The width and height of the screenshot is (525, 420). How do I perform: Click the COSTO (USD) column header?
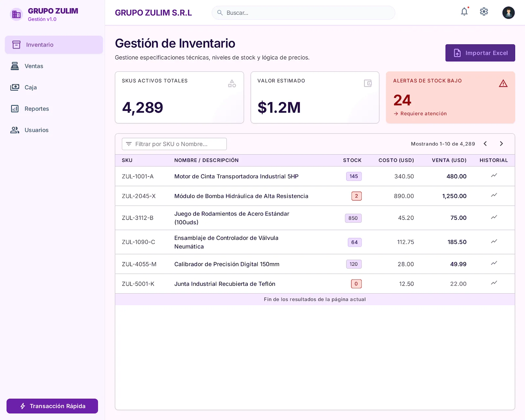pos(396,160)
